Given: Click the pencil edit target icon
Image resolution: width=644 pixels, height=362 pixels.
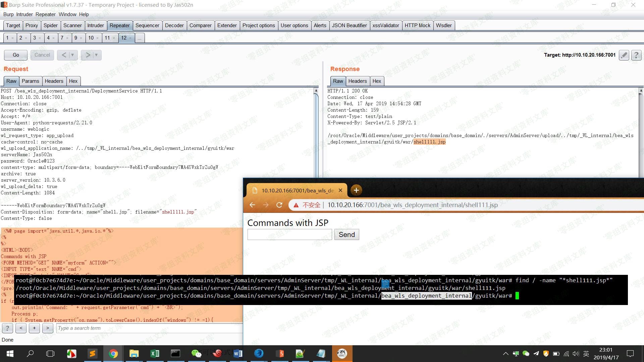Looking at the screenshot, I should [624, 55].
